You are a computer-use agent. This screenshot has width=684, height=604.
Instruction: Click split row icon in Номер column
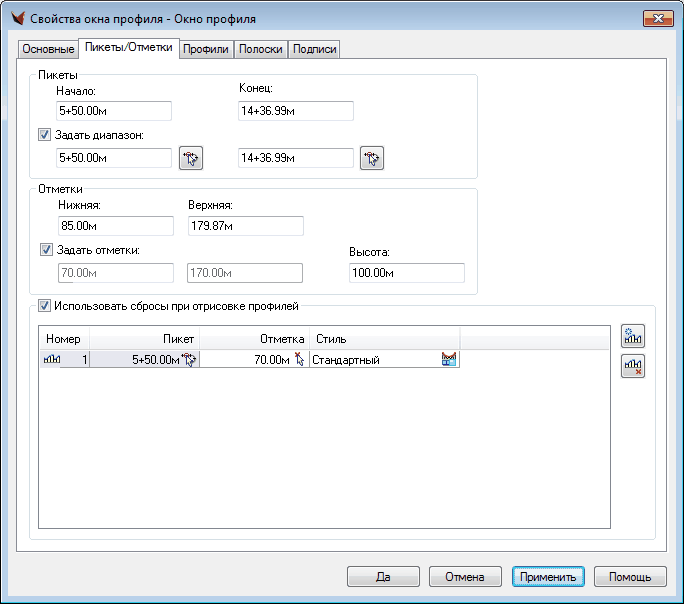(x=52, y=360)
